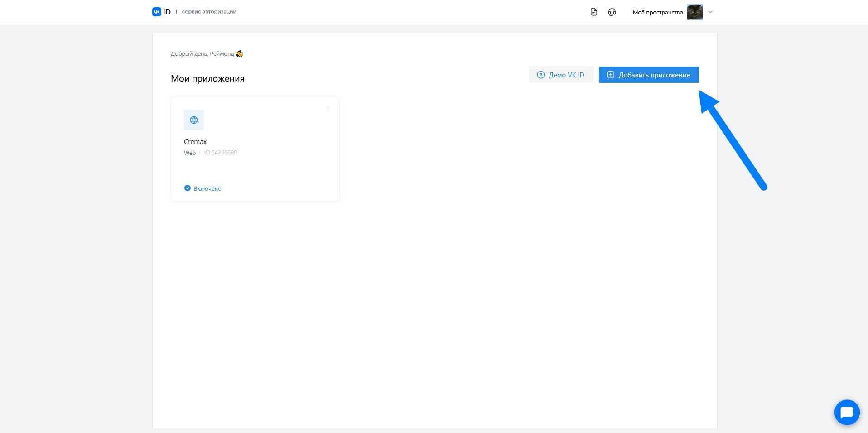Image resolution: width=868 pixels, height=433 pixels.
Task: Expand the account chevron next to the avatar
Action: (x=710, y=12)
